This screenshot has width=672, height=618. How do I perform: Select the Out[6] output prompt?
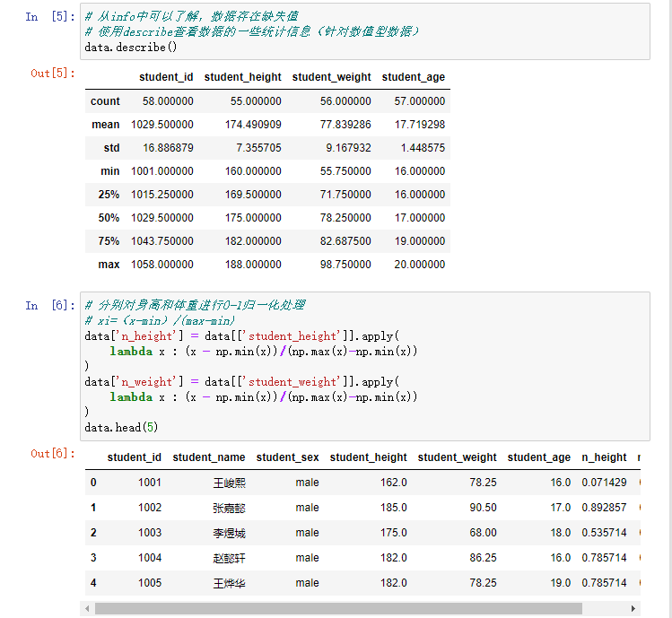[x=53, y=454]
